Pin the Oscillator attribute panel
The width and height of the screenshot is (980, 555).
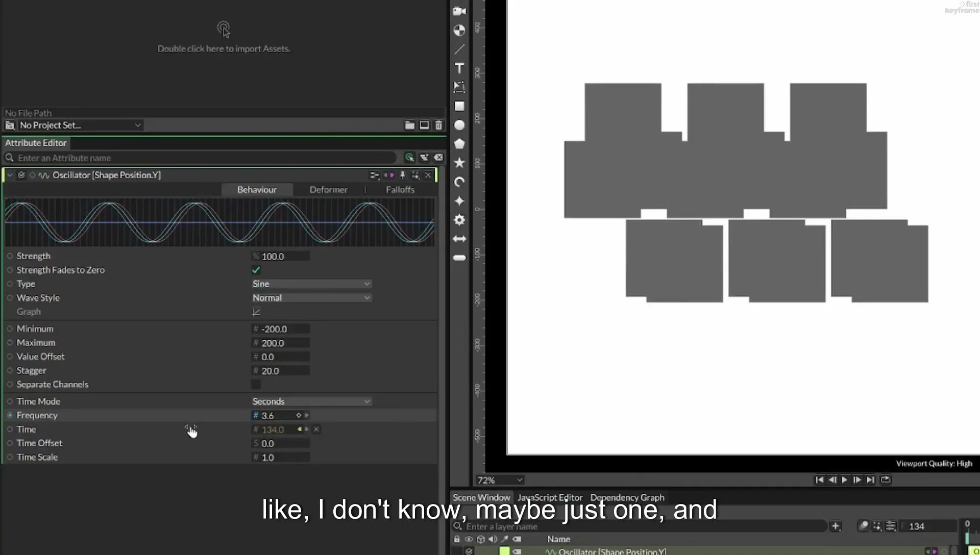[403, 175]
